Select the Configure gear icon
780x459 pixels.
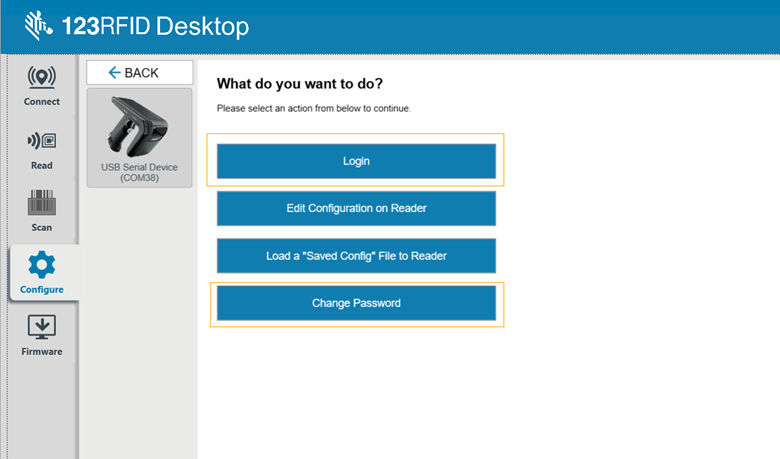pyautogui.click(x=42, y=264)
